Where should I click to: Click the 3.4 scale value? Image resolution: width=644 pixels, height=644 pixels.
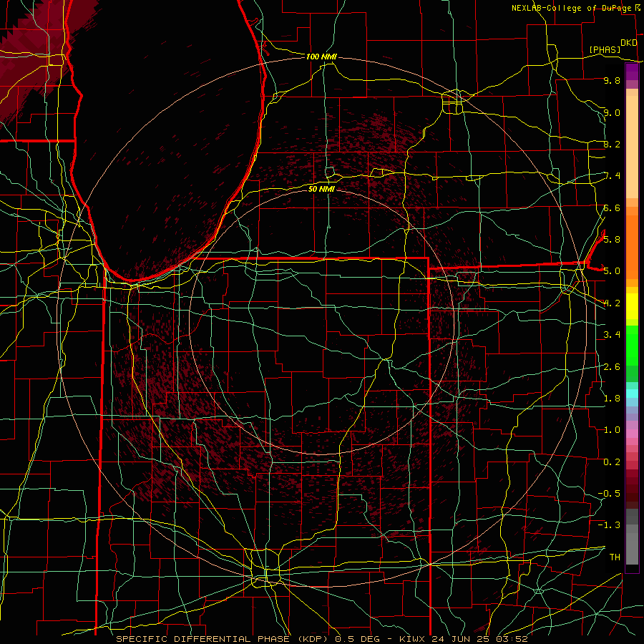[x=612, y=335]
